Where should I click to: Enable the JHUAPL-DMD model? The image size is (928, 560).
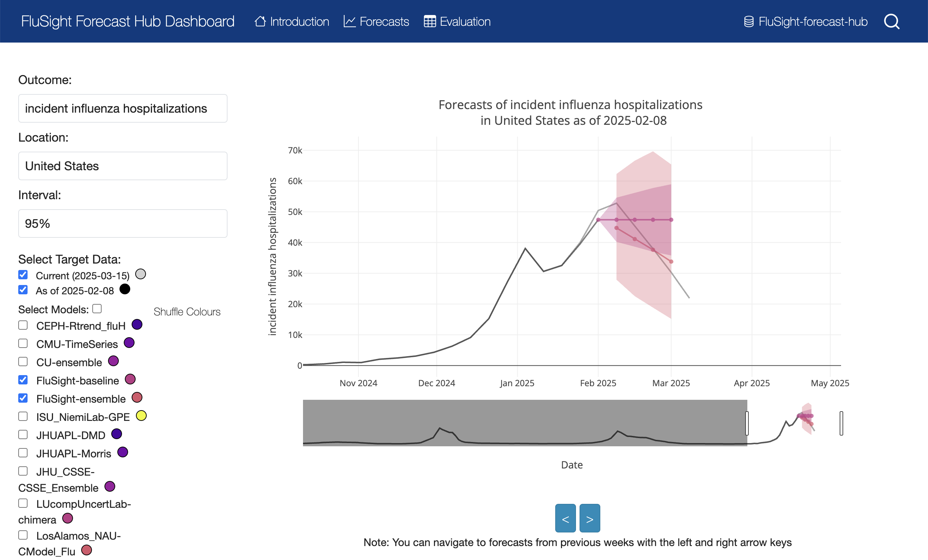pyautogui.click(x=23, y=435)
